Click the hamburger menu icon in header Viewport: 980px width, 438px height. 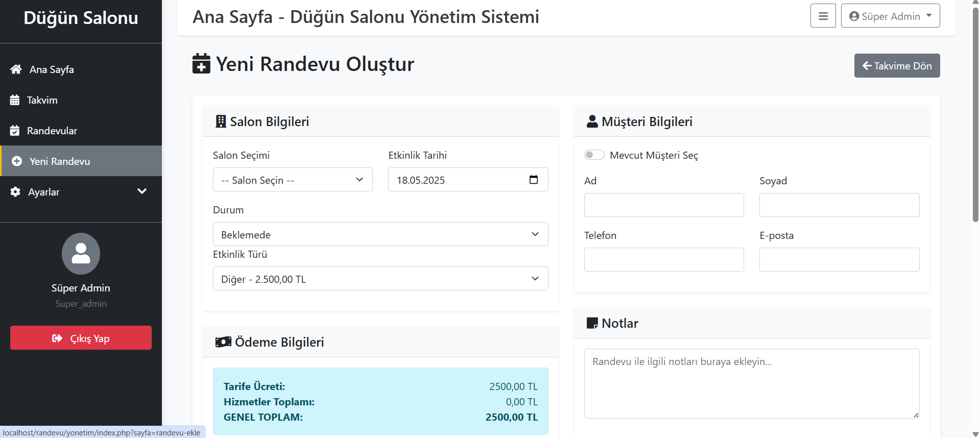(x=823, y=16)
